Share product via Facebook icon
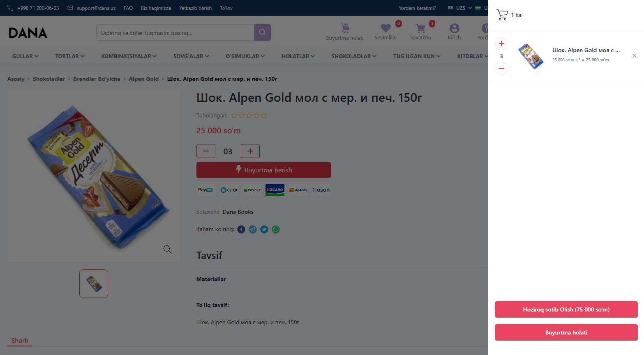Viewport: 644px width, 355px height. coord(241,229)
